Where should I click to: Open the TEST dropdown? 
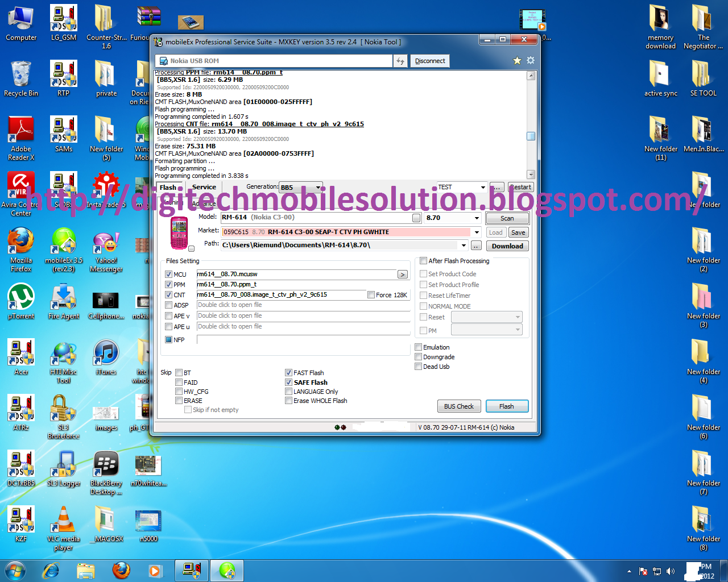483,187
